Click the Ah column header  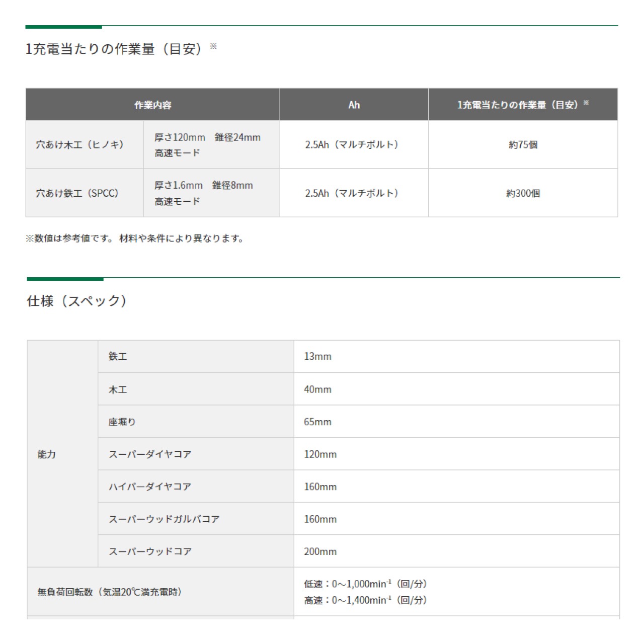point(354,105)
